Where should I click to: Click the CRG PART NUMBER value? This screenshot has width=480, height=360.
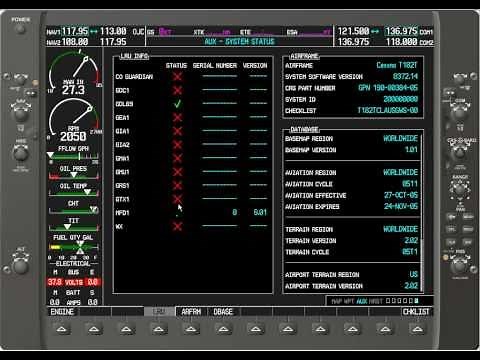click(x=388, y=88)
